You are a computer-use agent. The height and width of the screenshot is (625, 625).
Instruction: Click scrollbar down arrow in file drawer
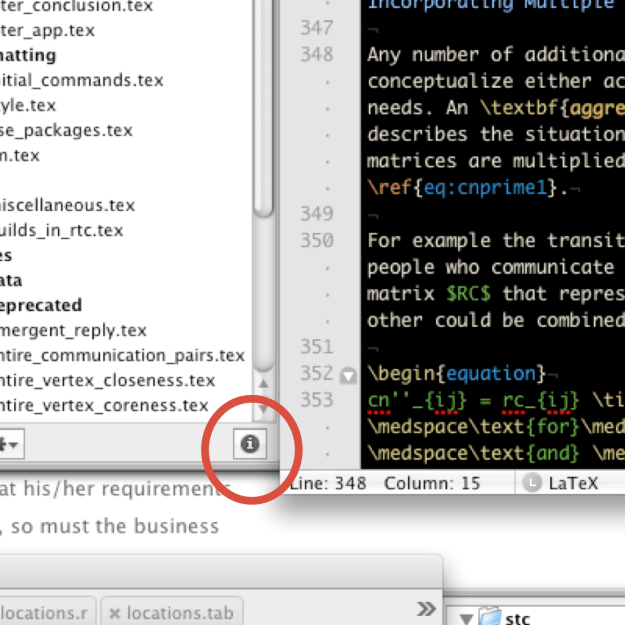[263, 409]
